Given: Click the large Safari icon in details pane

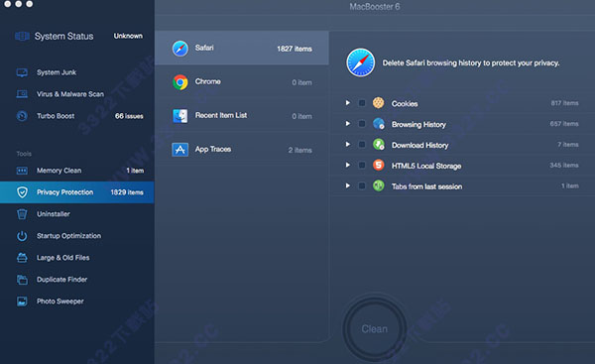Looking at the screenshot, I should coord(361,62).
